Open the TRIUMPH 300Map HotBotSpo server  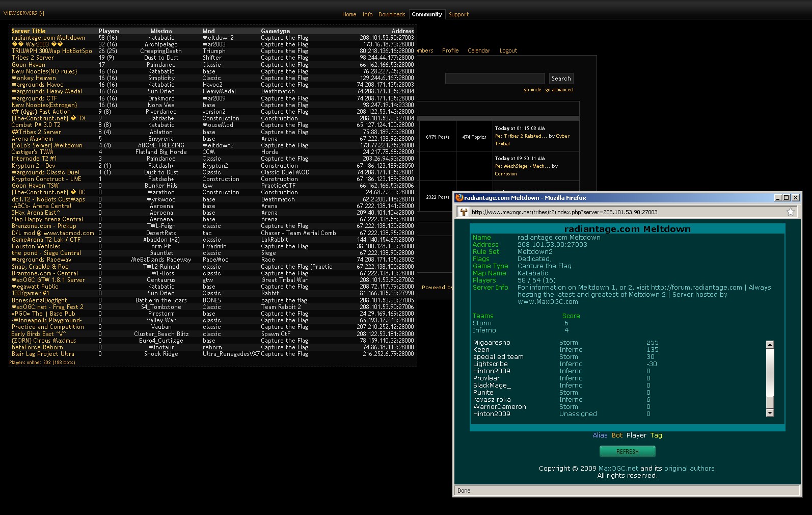point(52,51)
